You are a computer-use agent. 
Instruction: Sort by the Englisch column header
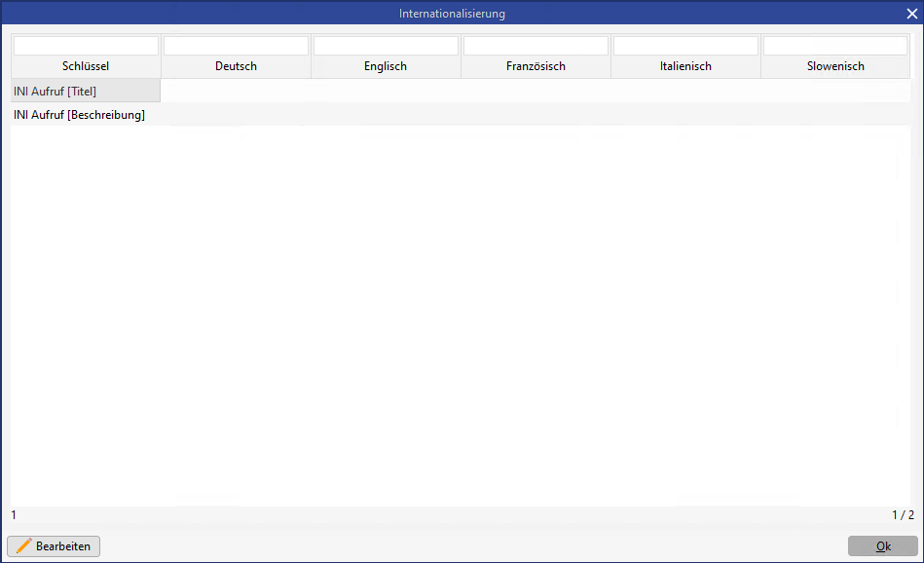pyautogui.click(x=386, y=66)
